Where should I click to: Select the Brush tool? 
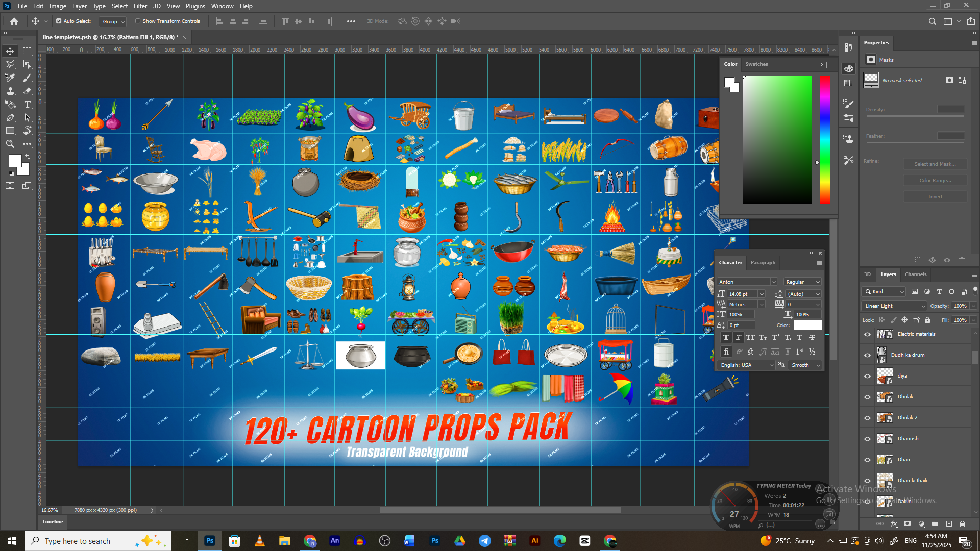click(28, 78)
